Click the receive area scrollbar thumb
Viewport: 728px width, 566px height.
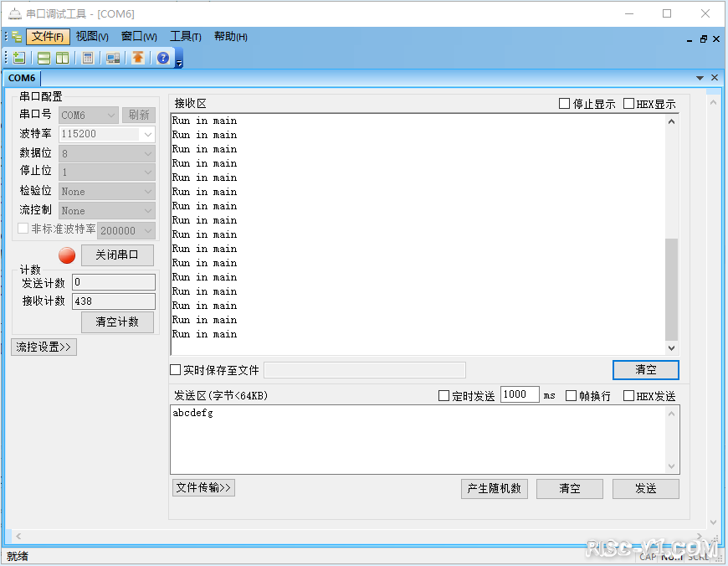point(671,290)
